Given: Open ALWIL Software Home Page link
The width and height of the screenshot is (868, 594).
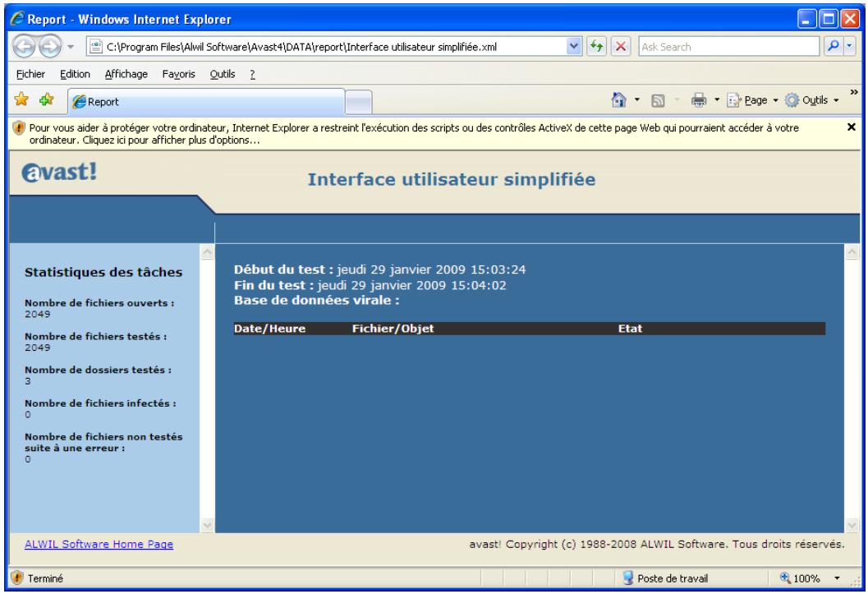Looking at the screenshot, I should tap(99, 544).
